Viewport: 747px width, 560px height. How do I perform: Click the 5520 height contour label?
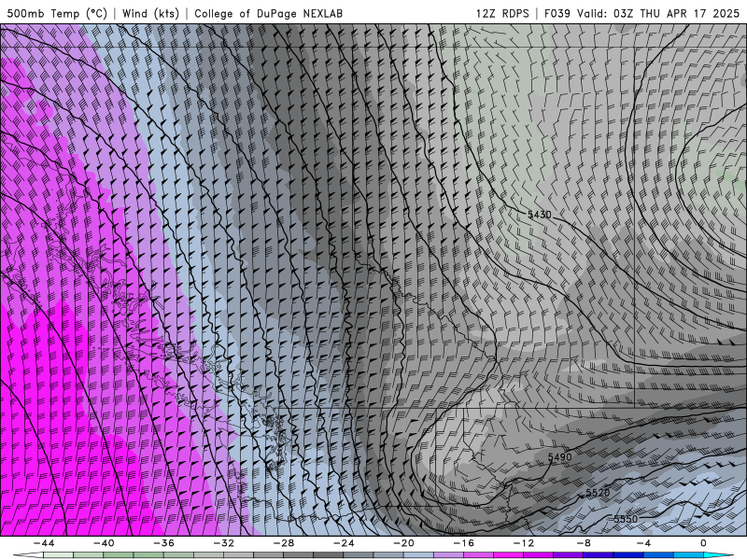click(x=598, y=493)
